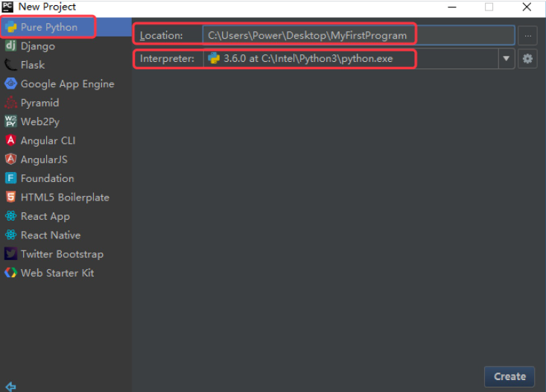Select Angular CLI project type

[x=66, y=140]
